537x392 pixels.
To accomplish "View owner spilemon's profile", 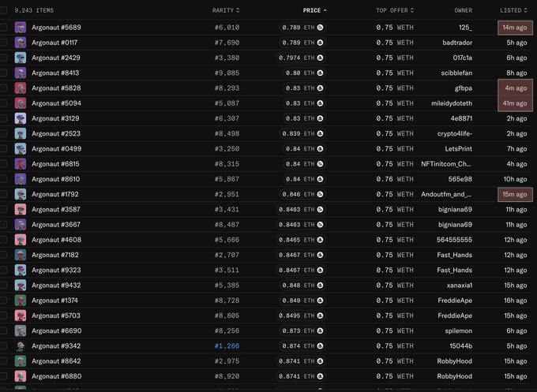I will (459, 330).
